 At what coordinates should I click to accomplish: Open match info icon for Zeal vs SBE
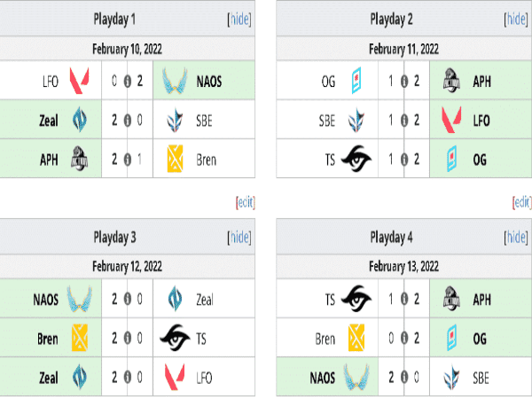pyautogui.click(x=127, y=121)
